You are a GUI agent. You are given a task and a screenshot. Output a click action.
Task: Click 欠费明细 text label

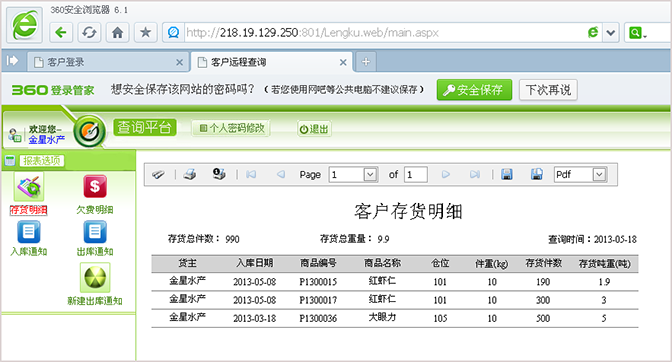tap(95, 210)
